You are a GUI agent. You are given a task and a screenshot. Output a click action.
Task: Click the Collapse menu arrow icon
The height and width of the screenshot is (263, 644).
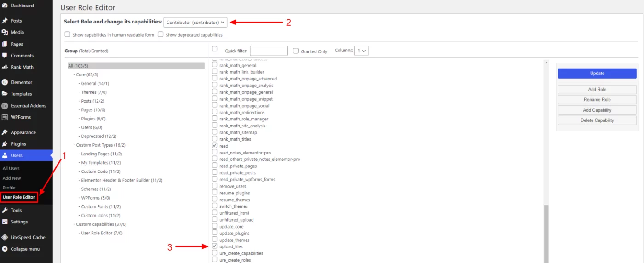click(5, 249)
